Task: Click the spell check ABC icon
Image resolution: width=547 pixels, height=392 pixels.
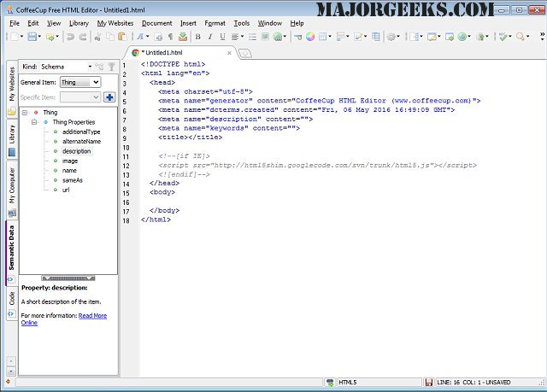Action: pos(503,37)
